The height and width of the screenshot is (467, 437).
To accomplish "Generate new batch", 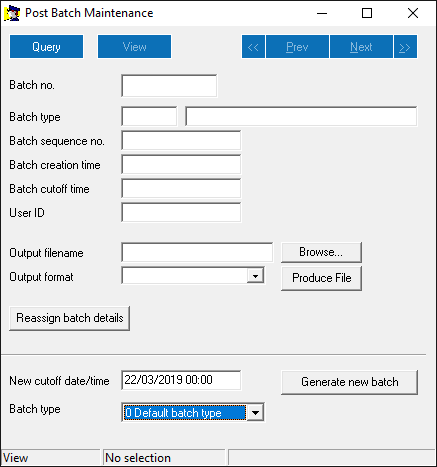I will (x=349, y=382).
